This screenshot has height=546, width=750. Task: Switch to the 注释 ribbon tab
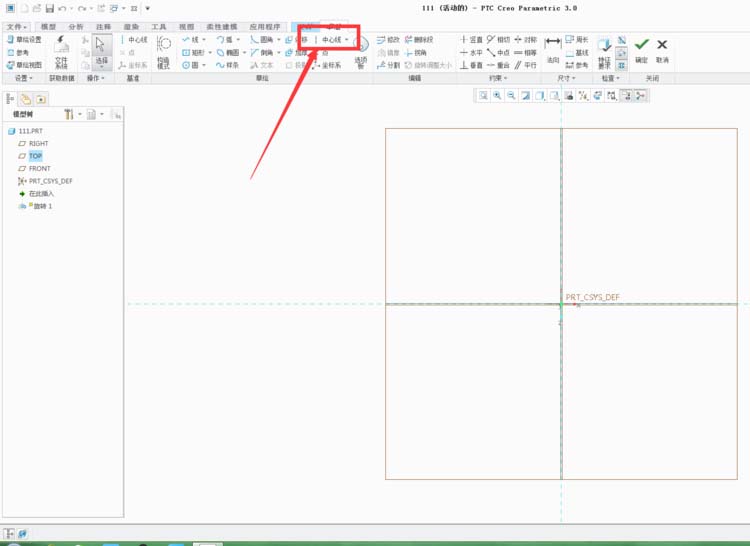tap(103, 27)
